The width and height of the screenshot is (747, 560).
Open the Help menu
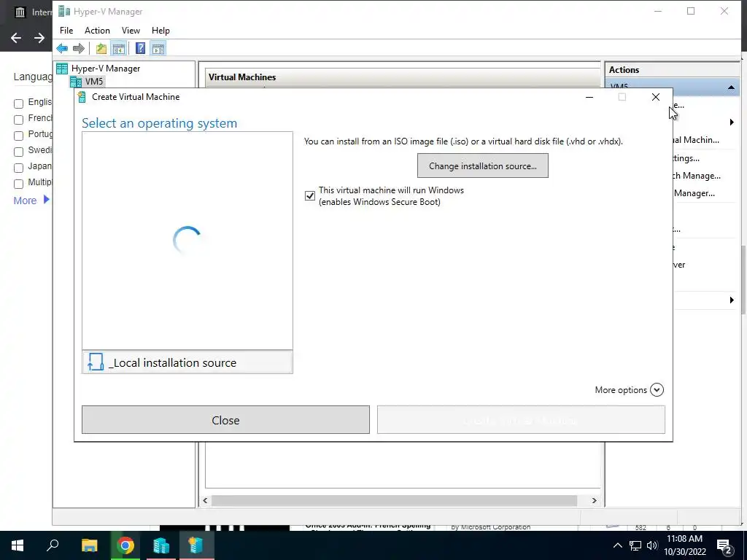(160, 31)
